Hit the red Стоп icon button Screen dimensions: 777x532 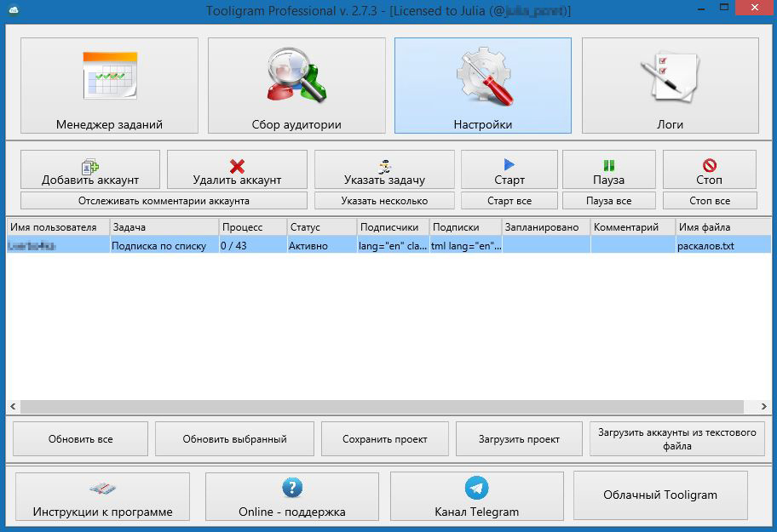tap(710, 169)
